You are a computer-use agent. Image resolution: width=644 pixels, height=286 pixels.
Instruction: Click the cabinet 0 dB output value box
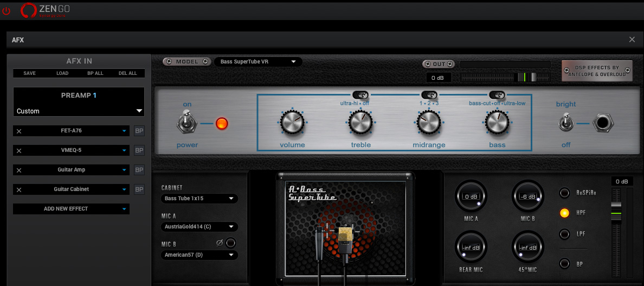(x=622, y=182)
